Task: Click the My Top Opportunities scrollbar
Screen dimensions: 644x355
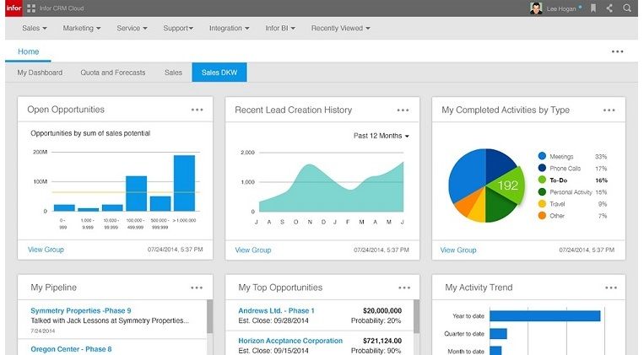Action: pyautogui.click(x=416, y=316)
